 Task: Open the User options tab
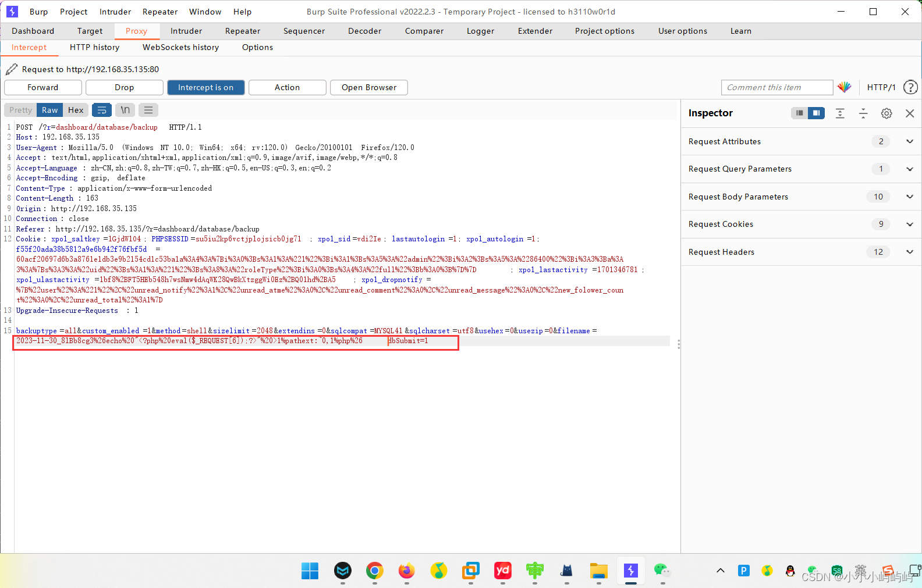coord(683,31)
